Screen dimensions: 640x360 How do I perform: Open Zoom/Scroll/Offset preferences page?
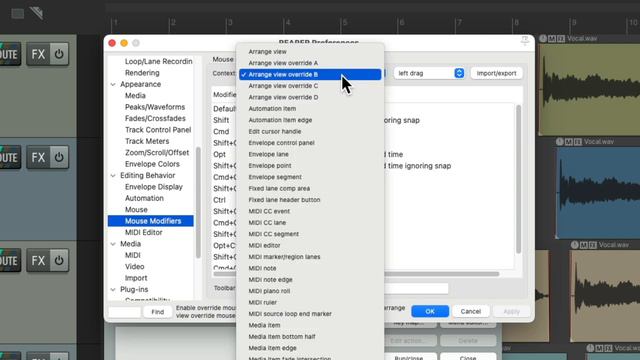157,153
